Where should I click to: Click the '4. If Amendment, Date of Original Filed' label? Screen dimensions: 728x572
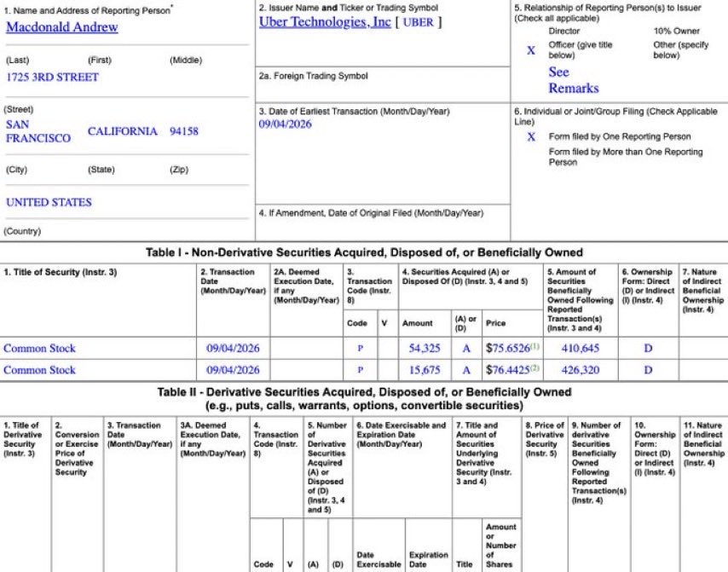click(x=371, y=213)
